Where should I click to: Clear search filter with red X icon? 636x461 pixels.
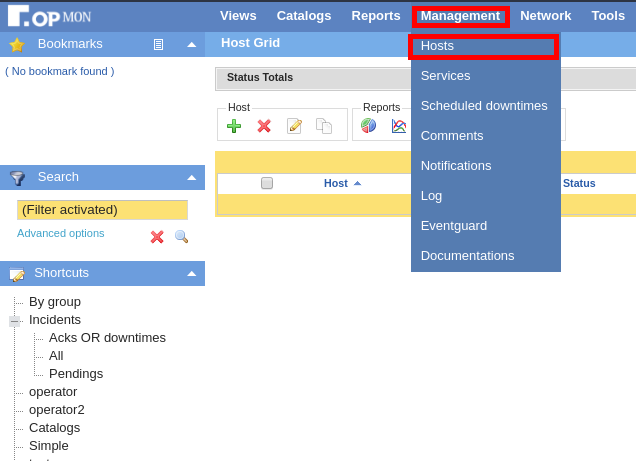157,237
